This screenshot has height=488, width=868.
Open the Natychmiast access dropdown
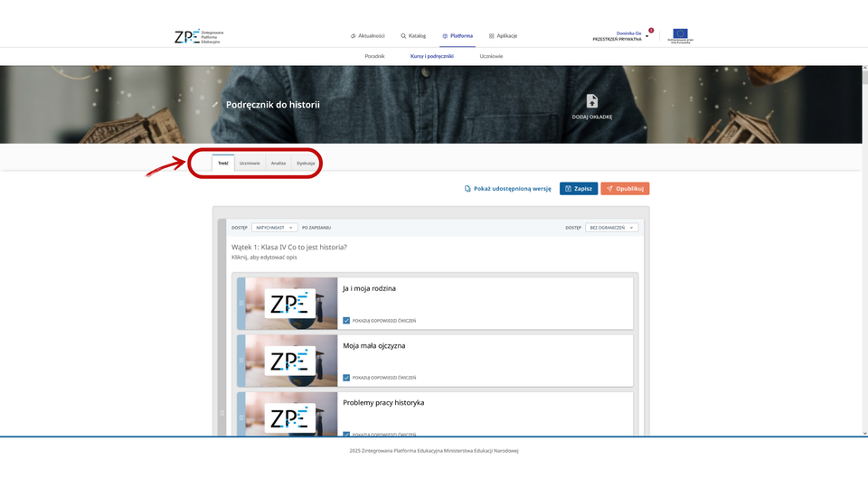(x=274, y=228)
